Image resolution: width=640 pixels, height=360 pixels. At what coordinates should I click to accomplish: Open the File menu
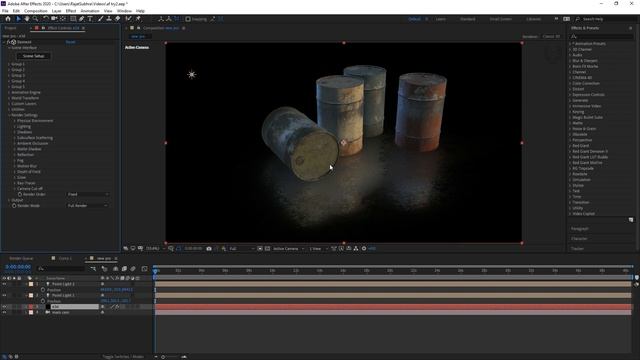click(5, 11)
